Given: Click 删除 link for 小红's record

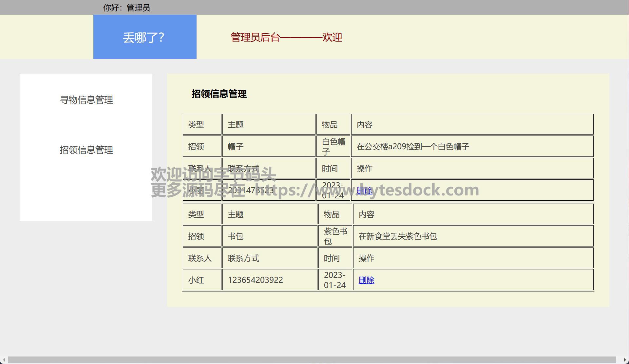Looking at the screenshot, I should [x=366, y=280].
